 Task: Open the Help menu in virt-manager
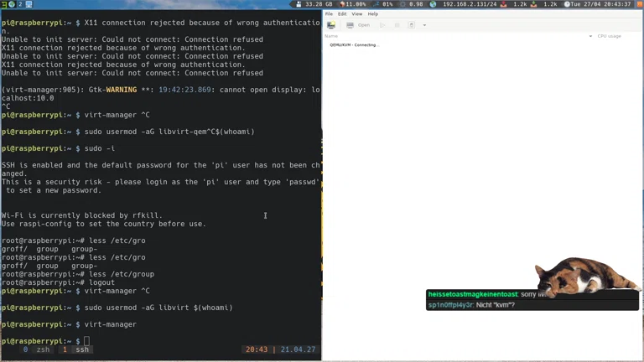(x=372, y=14)
